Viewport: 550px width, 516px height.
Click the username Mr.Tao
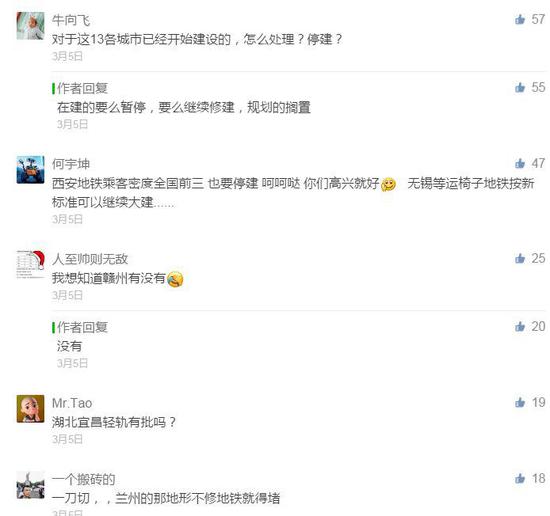(72, 403)
